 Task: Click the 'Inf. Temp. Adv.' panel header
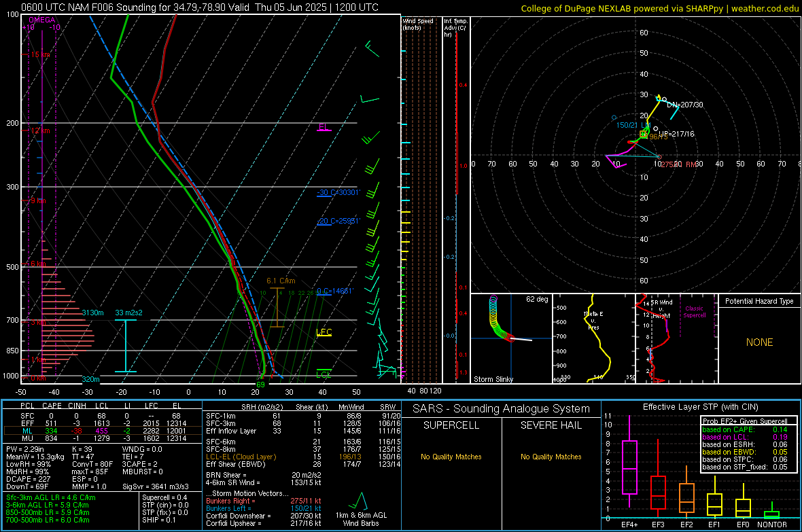pyautogui.click(x=456, y=28)
